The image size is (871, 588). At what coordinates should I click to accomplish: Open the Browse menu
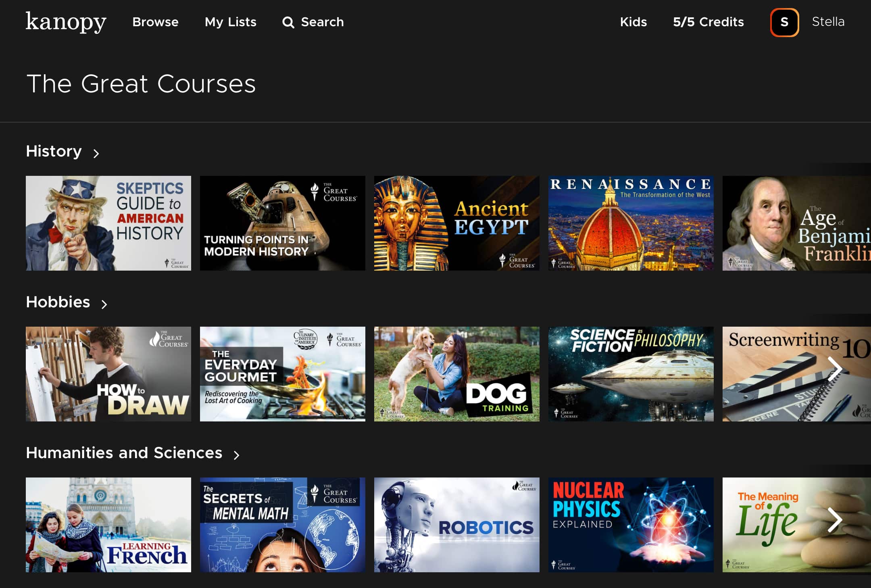(155, 22)
